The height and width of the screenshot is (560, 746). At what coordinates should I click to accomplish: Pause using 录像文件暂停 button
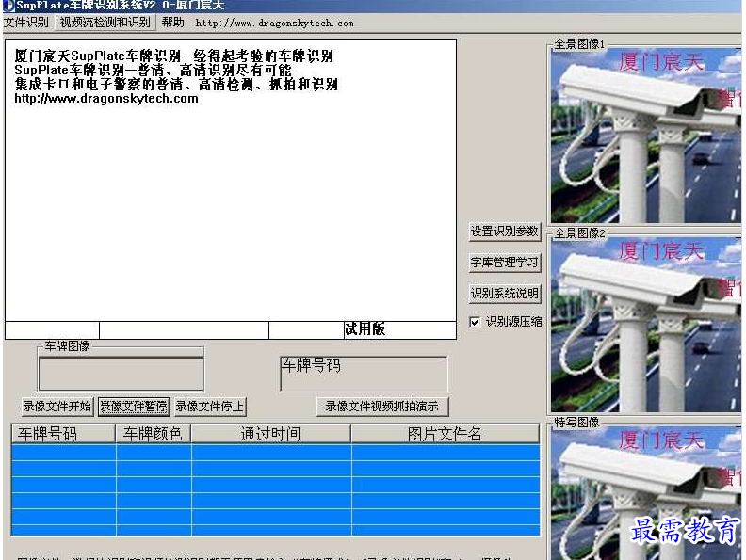134,407
